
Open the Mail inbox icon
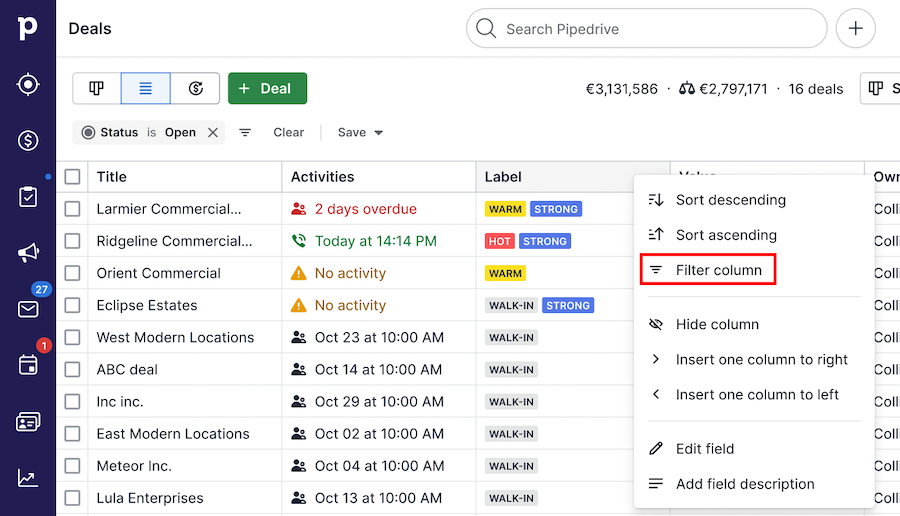[28, 309]
